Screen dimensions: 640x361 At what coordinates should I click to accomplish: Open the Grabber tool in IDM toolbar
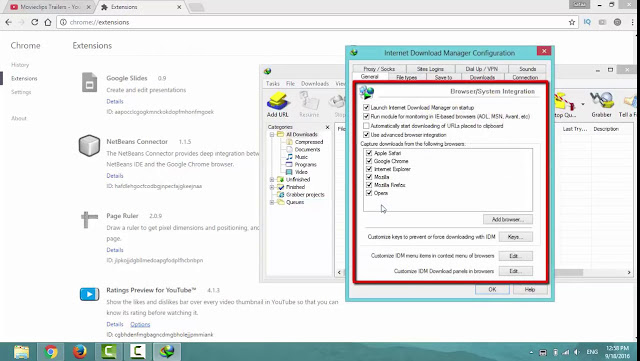click(x=602, y=105)
